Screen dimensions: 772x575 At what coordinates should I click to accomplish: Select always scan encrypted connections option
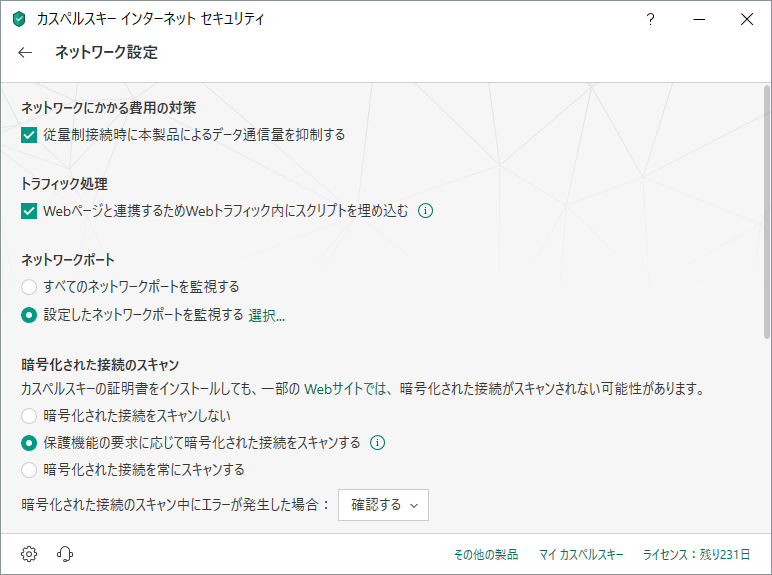tap(29, 470)
